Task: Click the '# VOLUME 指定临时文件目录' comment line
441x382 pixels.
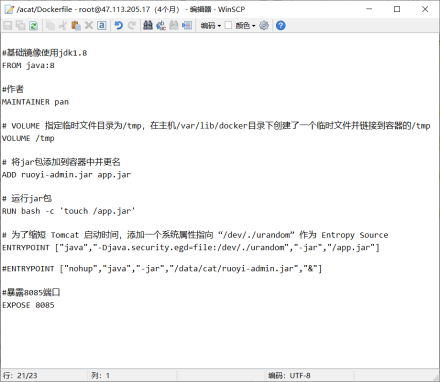Action: tap(216, 126)
